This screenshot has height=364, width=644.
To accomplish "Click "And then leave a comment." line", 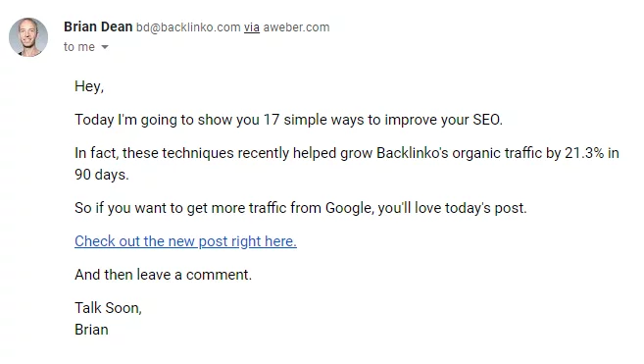I will point(163,275).
